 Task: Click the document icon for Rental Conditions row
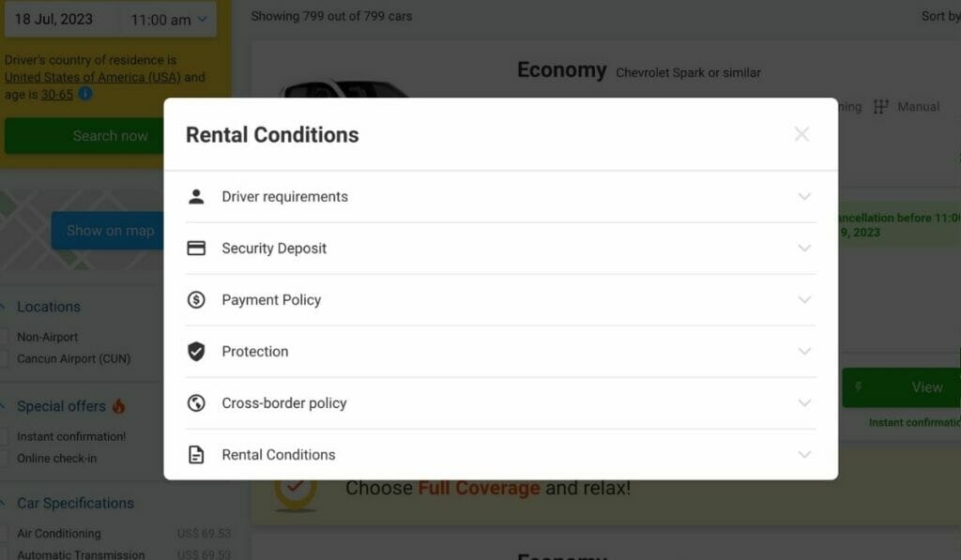pyautogui.click(x=196, y=455)
